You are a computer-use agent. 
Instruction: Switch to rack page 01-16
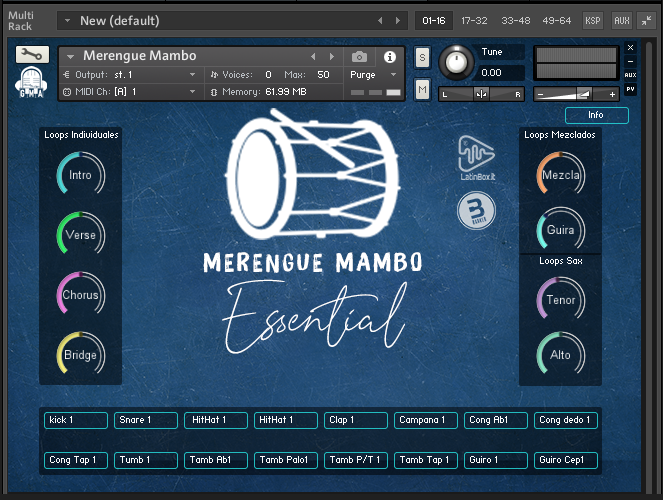pyautogui.click(x=433, y=20)
